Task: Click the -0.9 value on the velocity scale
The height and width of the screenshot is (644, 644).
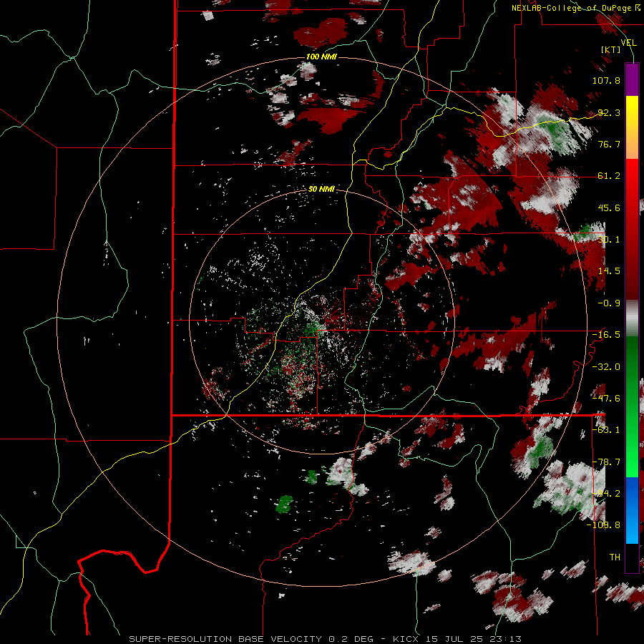Action: click(x=609, y=303)
